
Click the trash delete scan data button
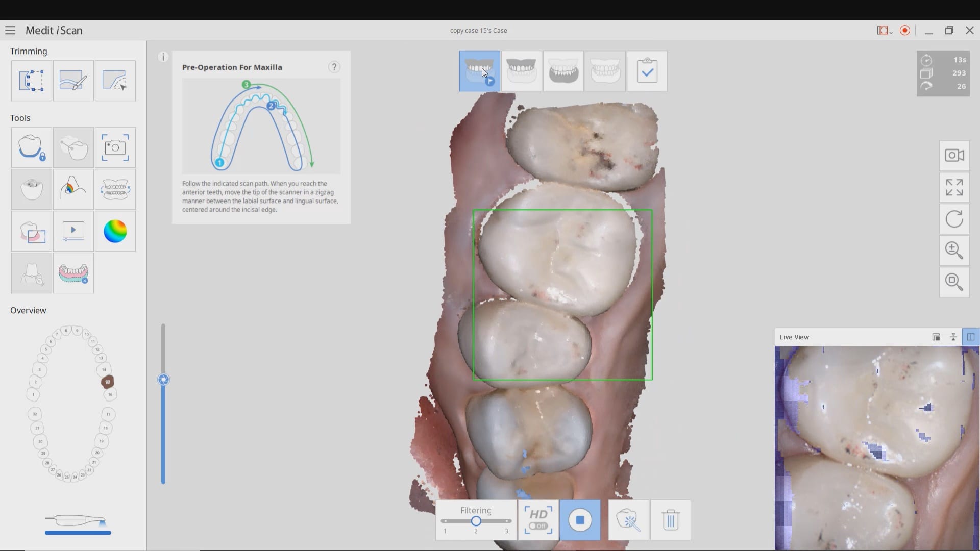tap(670, 520)
